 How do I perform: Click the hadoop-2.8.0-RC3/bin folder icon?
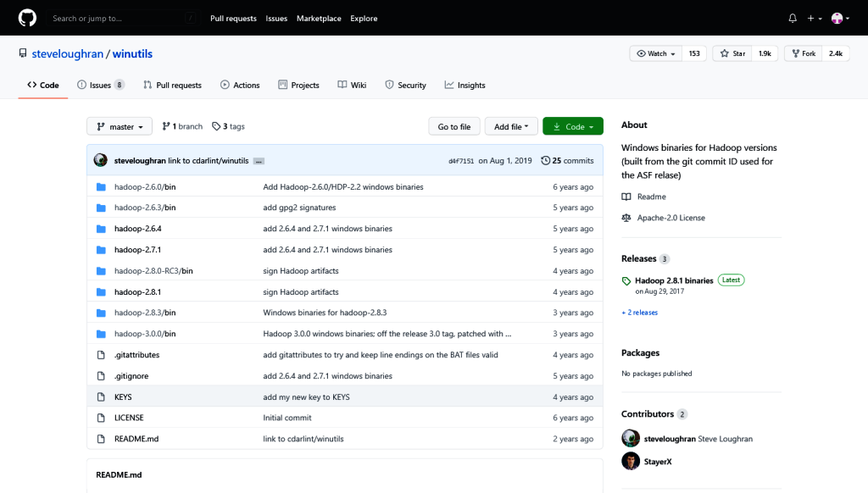pos(101,271)
